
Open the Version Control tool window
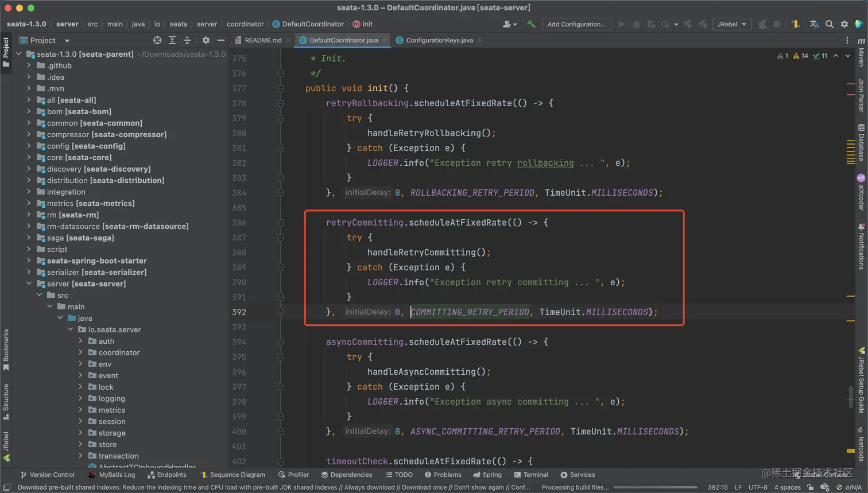[47, 475]
